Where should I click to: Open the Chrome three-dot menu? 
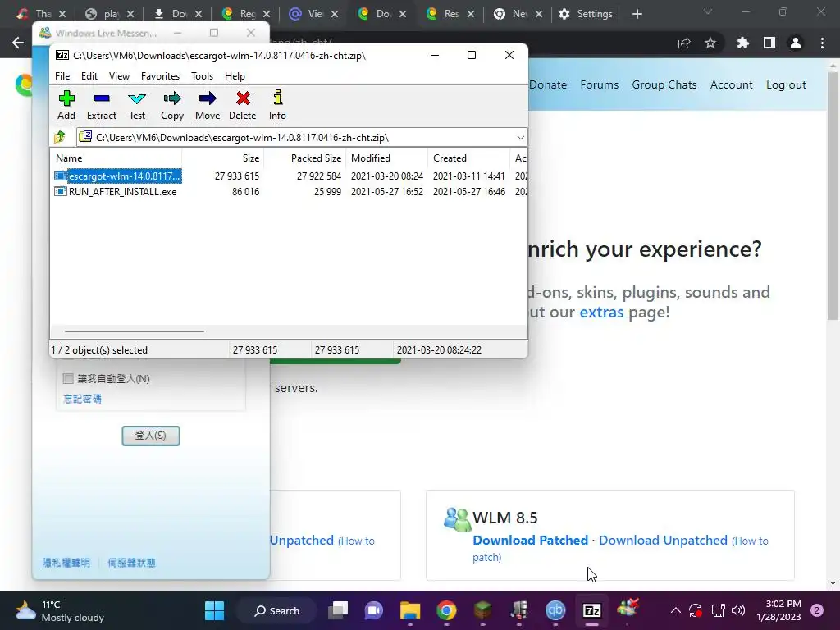(x=822, y=43)
